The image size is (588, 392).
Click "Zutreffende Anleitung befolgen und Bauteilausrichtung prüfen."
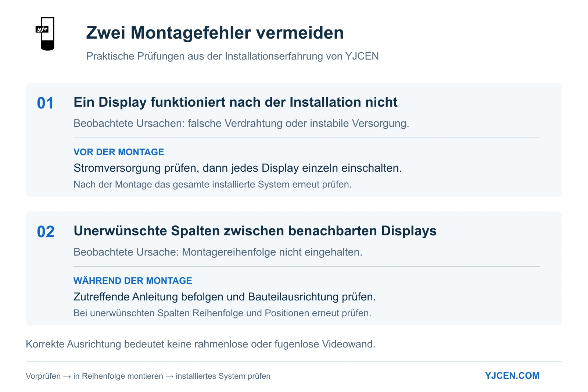[225, 297]
